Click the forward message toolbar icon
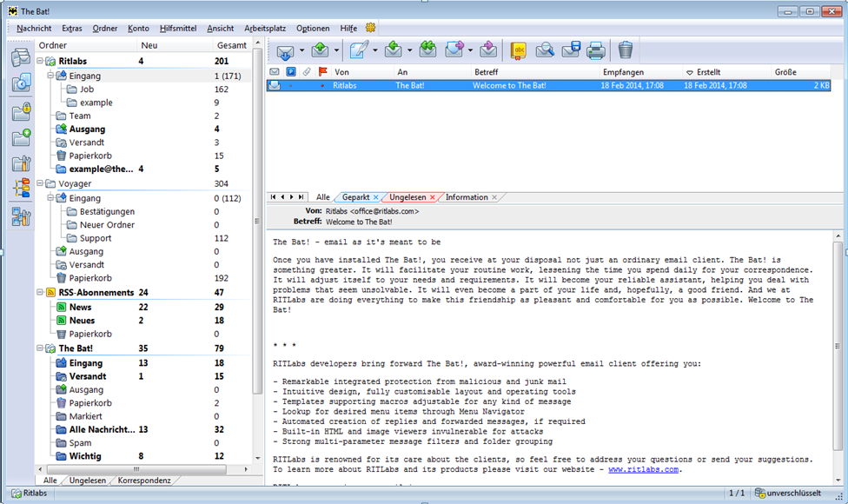Viewport: 848px width, 504px height. [x=454, y=50]
